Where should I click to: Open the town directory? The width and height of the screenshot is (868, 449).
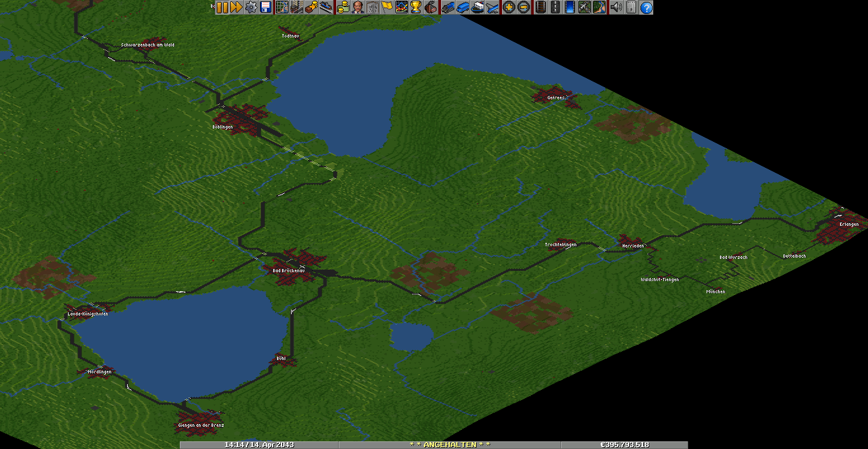pyautogui.click(x=296, y=8)
